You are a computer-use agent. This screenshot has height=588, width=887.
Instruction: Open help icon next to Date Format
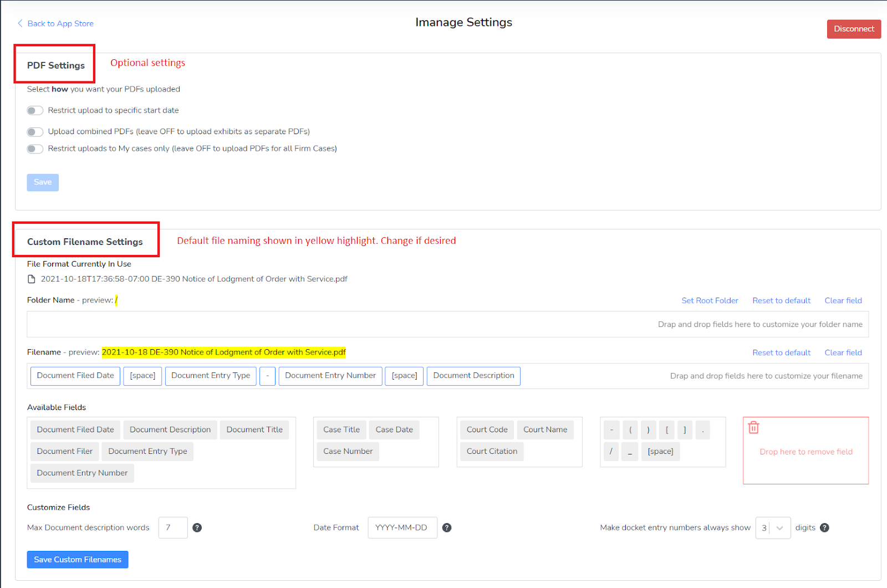point(447,528)
